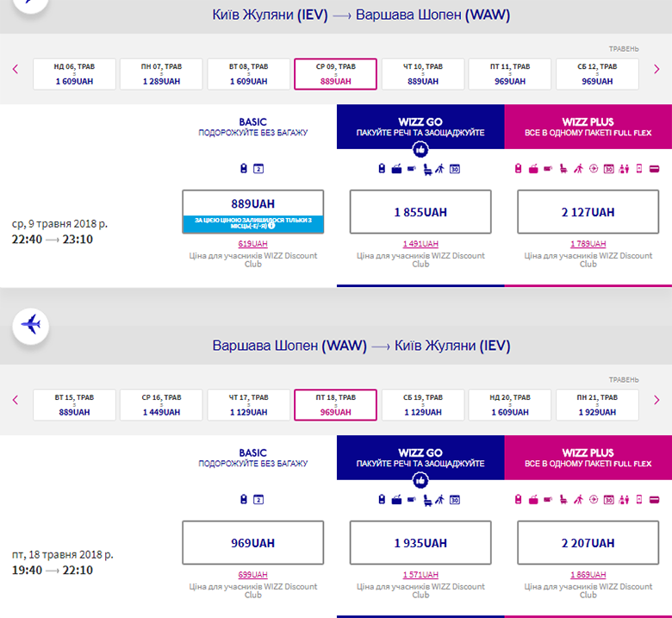Screen dimensions: 672x618
Task: Select the outbound BASIC fare 889UAH
Action: (x=252, y=204)
